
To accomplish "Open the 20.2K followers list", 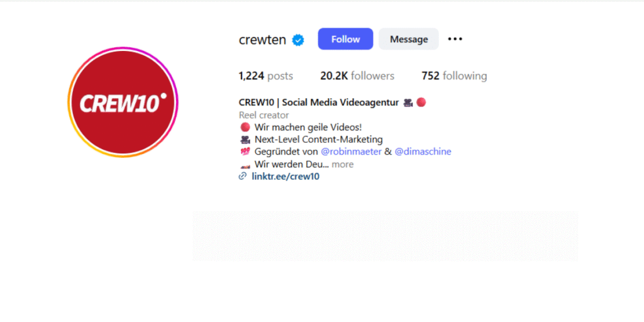I will pos(357,76).
